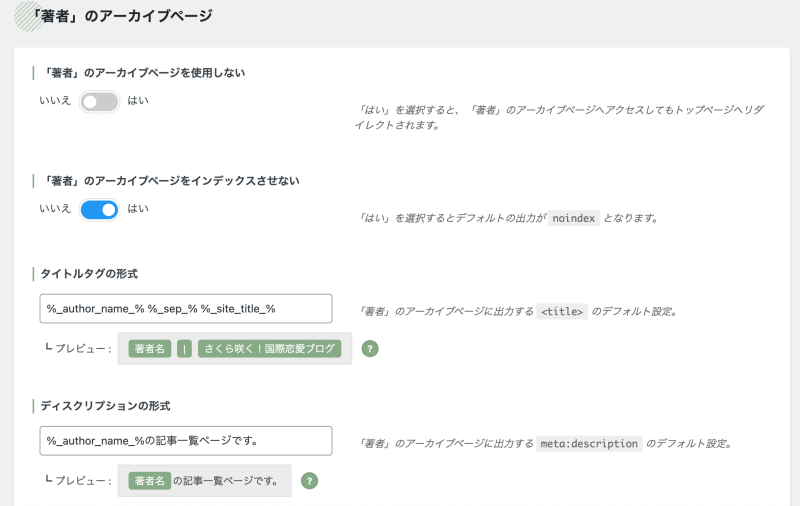Select いいえ label for archive page usage
This screenshot has width=800, height=506.
[x=55, y=100]
